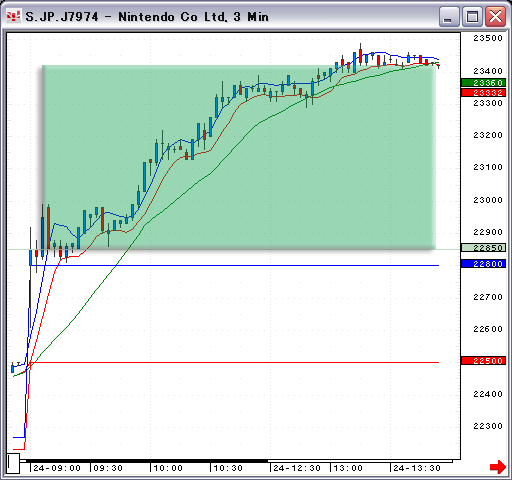Click the 22600 price axis value
Image resolution: width=512 pixels, height=480 pixels.
pyautogui.click(x=488, y=329)
